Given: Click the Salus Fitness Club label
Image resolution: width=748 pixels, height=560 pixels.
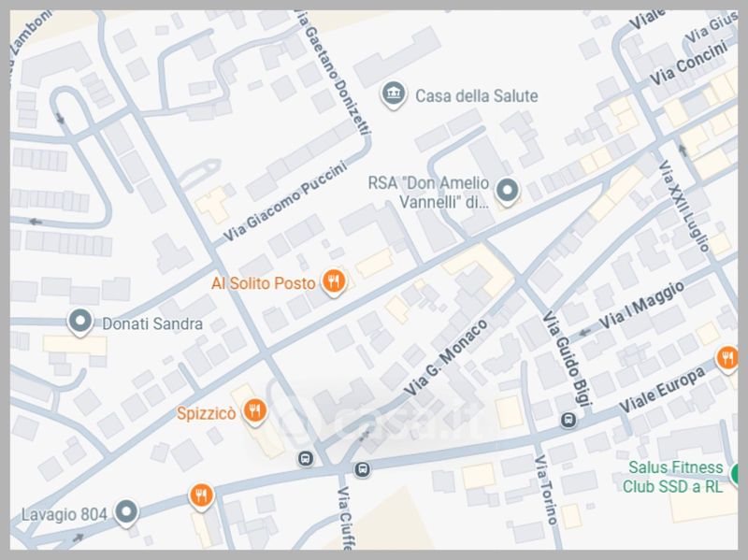Looking at the screenshot, I should click(x=673, y=477).
